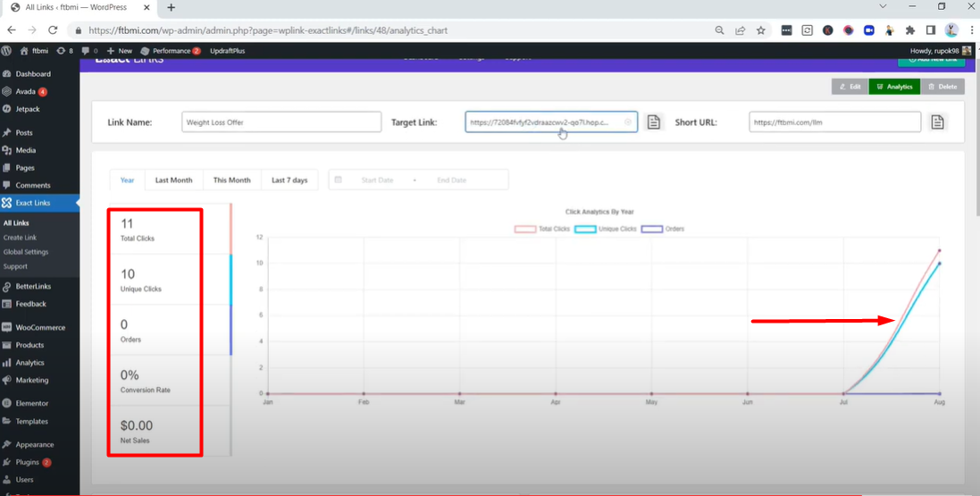Click ftbmi site name in admin bar

tap(34, 51)
